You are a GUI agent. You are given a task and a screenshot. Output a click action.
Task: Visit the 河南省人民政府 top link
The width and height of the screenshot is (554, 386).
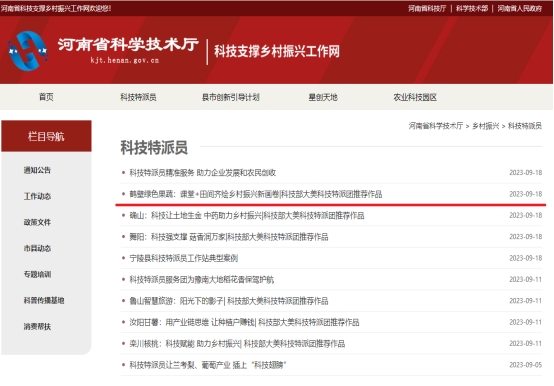point(520,8)
